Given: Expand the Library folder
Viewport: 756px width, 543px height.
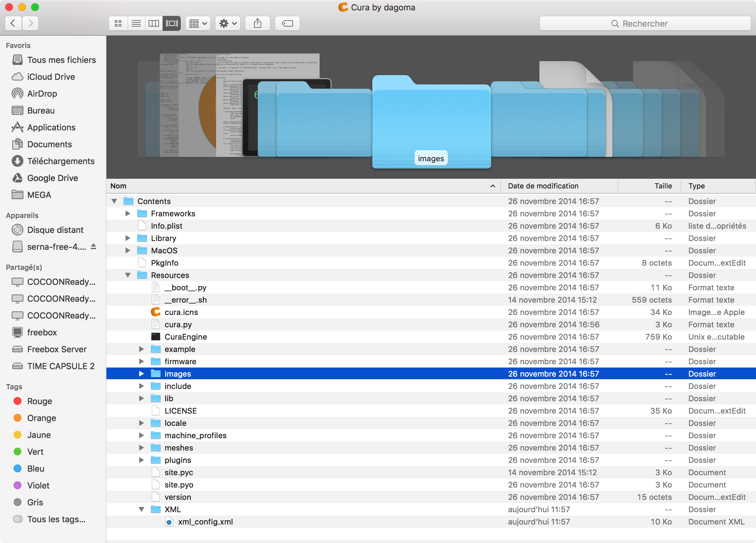Looking at the screenshot, I should (128, 238).
